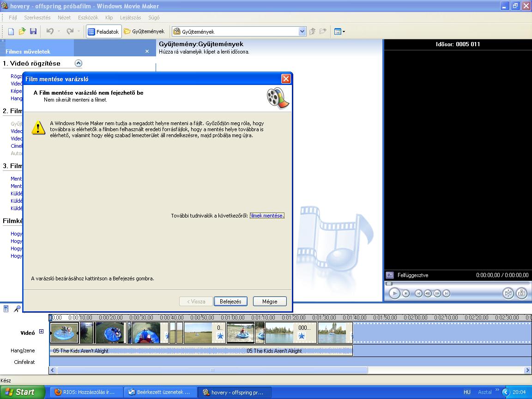The height and width of the screenshot is (399, 532).
Task: Take a picture from the preview
Action: click(x=522, y=293)
